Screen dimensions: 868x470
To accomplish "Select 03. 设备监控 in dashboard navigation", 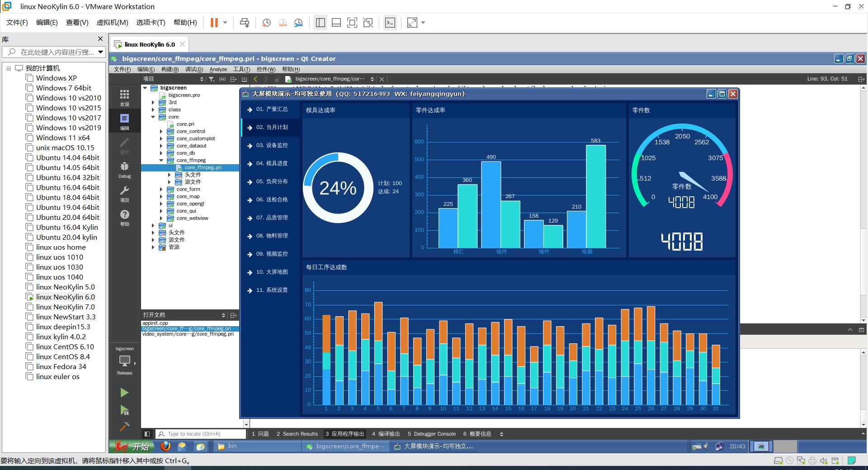I will coord(271,145).
